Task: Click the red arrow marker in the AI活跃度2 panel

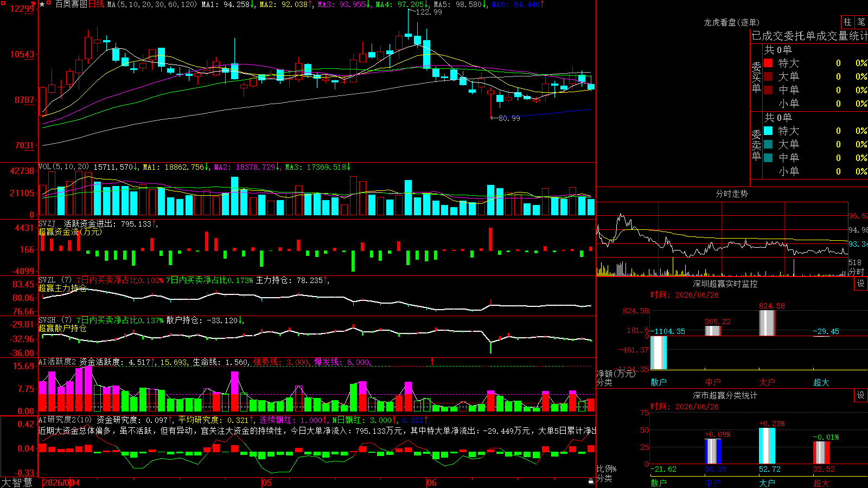Action: tap(432, 361)
